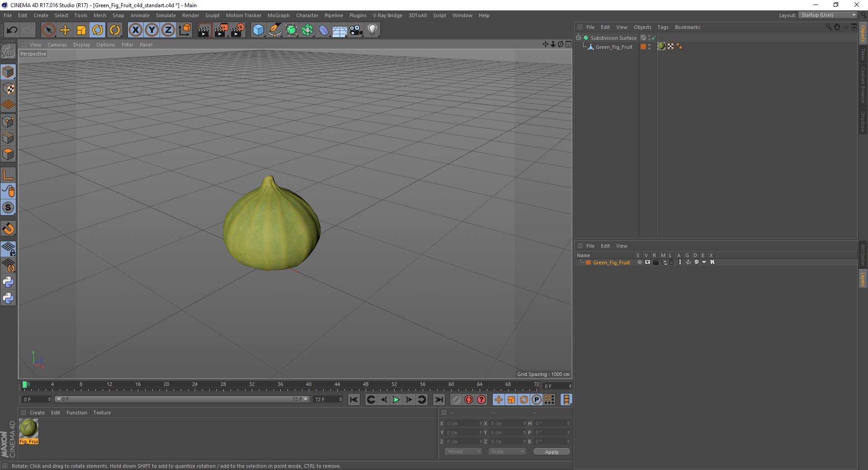Add a Bend deformer object
This screenshot has height=470, width=868.
click(324, 30)
